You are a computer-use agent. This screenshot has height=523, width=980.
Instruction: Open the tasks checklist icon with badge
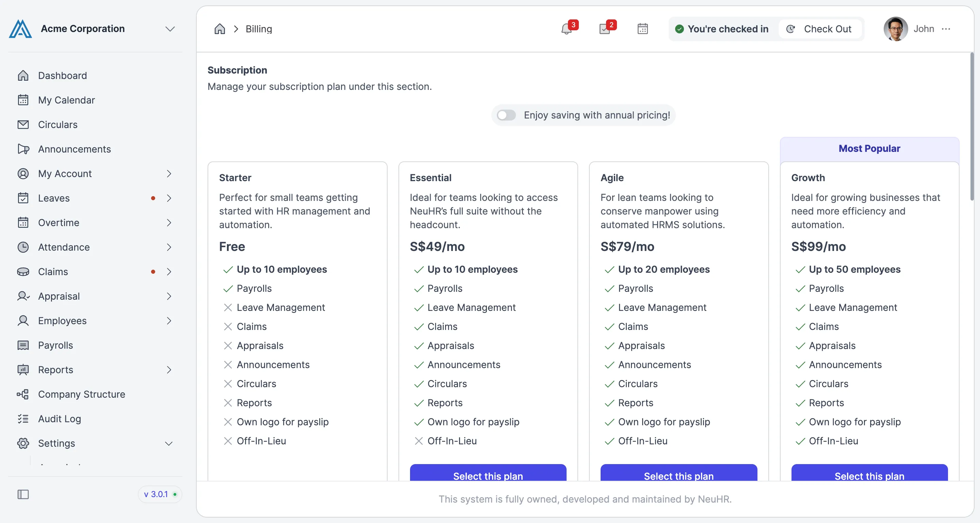coord(605,29)
